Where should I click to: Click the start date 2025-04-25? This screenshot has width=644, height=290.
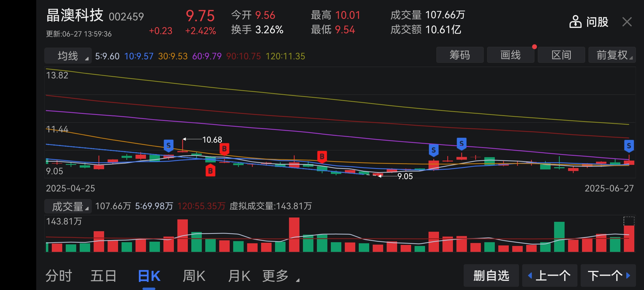[x=70, y=188]
